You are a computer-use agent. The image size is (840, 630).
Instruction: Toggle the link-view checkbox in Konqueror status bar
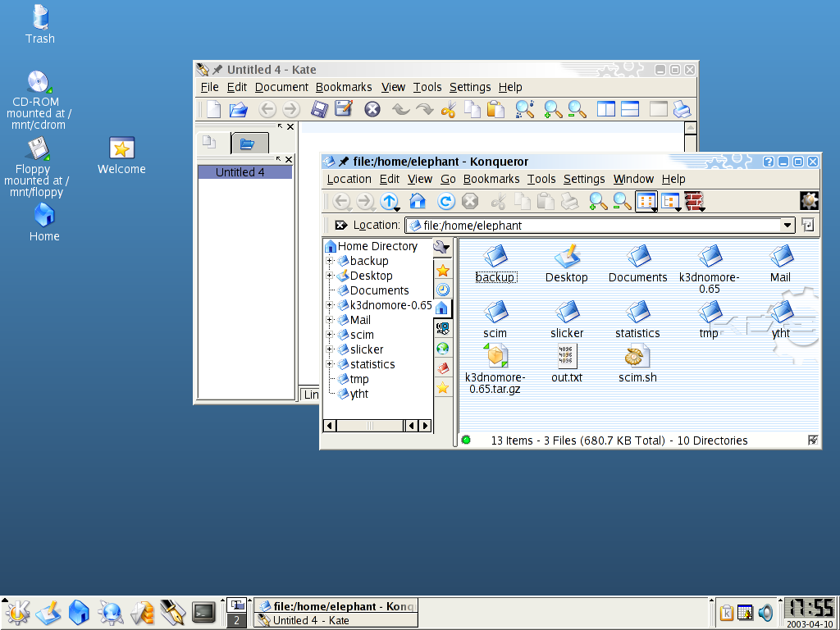[813, 441]
